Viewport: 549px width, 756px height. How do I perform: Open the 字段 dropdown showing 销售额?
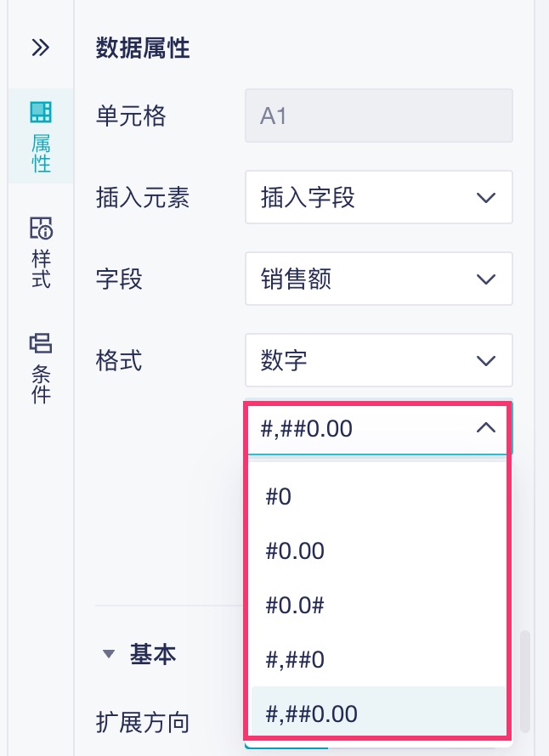pyautogui.click(x=378, y=279)
